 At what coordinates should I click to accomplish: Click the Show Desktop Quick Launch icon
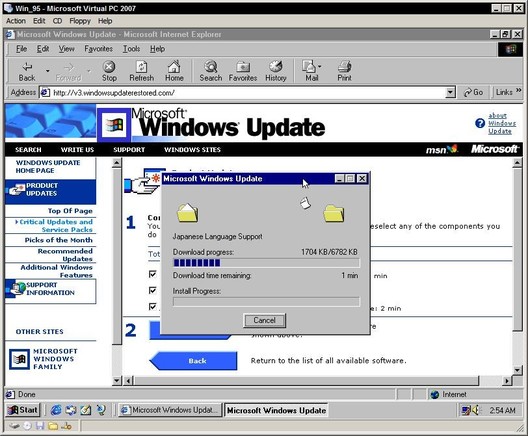pos(86,410)
